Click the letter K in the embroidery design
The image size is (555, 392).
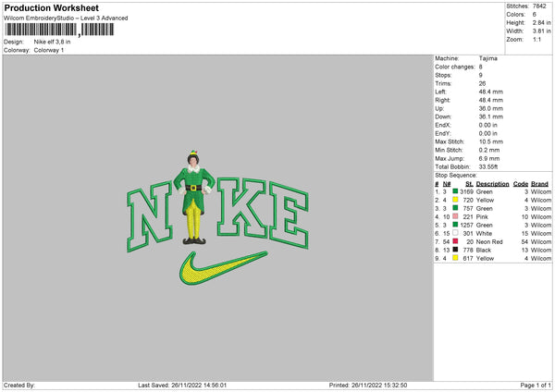tap(242, 208)
